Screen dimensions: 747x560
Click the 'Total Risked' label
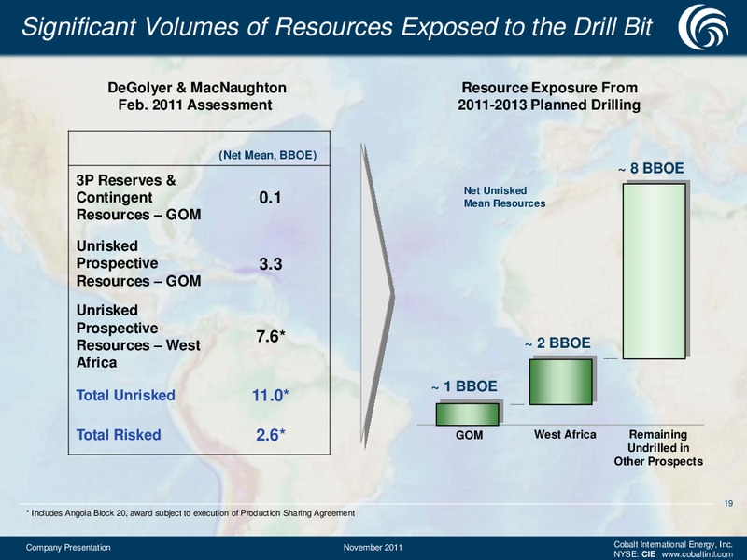pos(119,435)
